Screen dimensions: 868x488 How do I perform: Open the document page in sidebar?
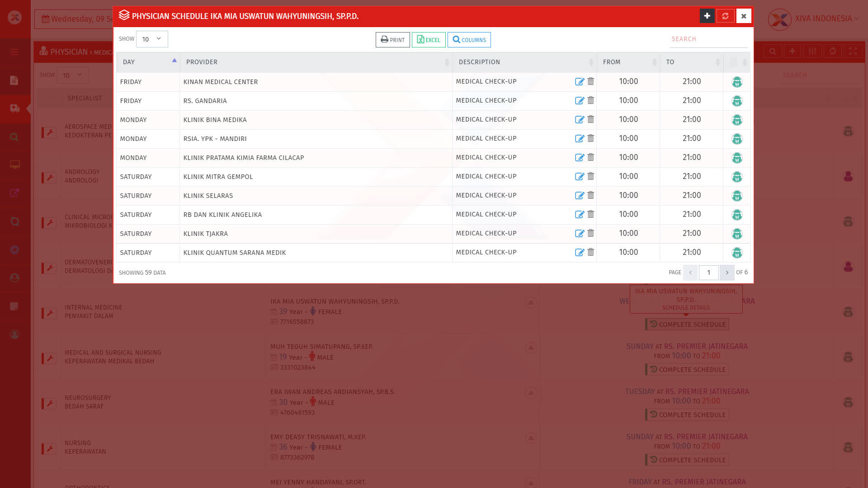14,80
